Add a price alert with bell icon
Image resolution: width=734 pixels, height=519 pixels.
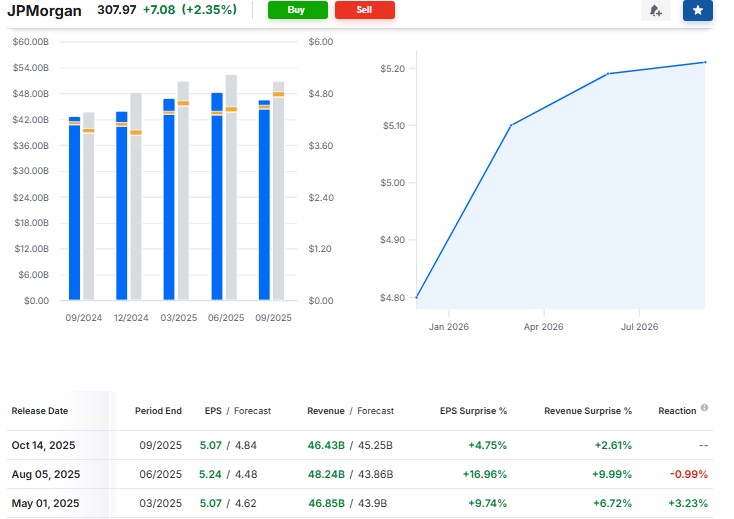coord(655,10)
